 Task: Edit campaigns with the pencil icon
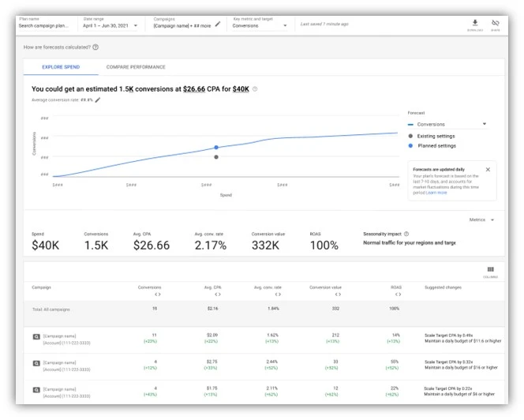tap(218, 24)
